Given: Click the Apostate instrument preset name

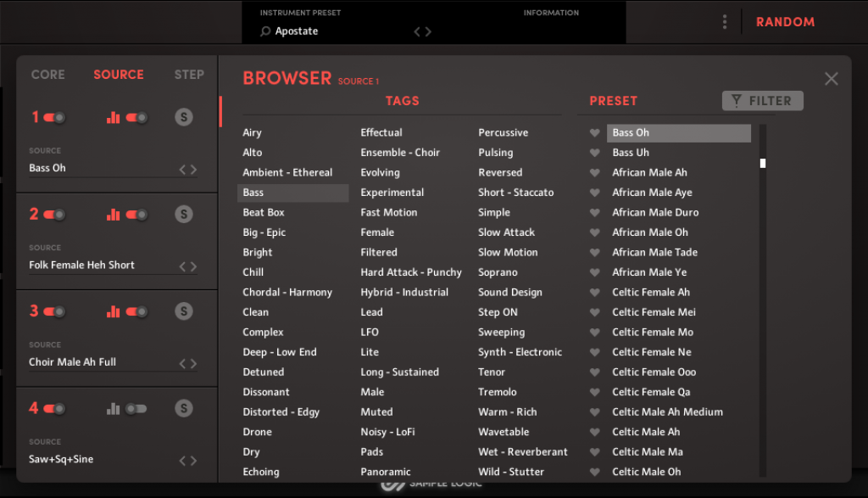Looking at the screenshot, I should coord(297,31).
